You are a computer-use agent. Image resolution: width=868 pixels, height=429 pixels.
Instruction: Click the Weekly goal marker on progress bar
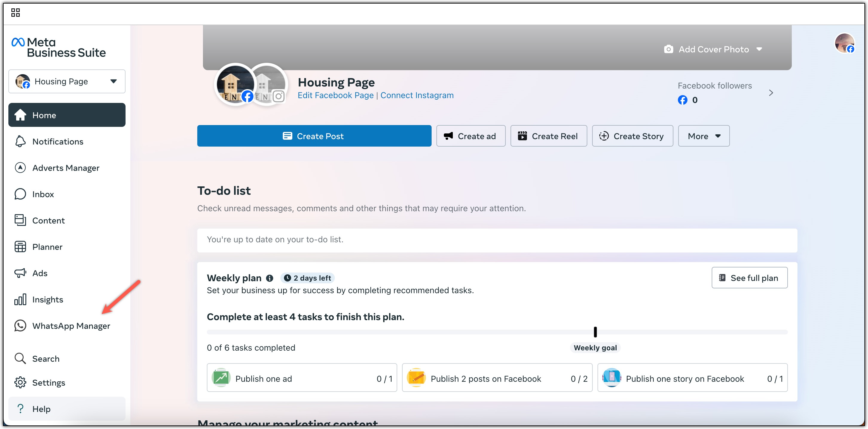pos(595,332)
